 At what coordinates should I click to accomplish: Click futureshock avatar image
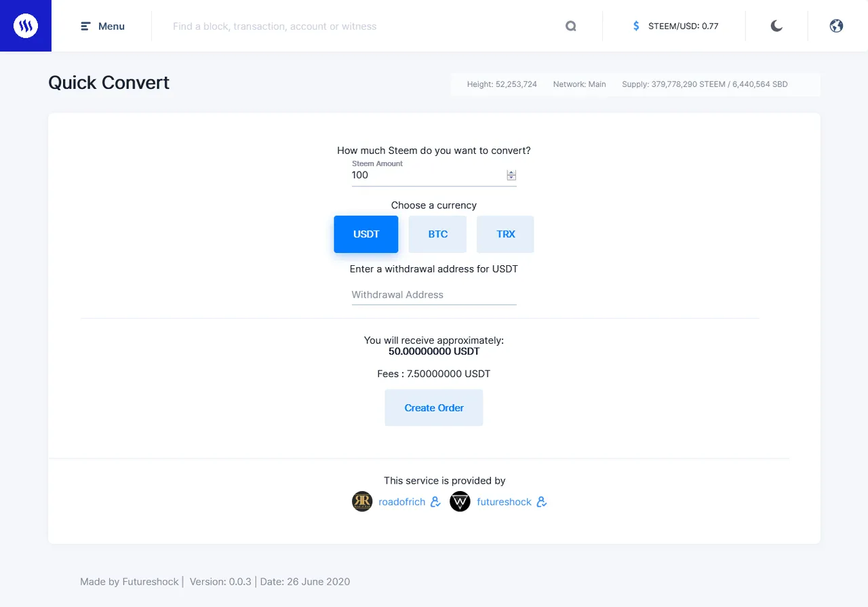pos(460,502)
